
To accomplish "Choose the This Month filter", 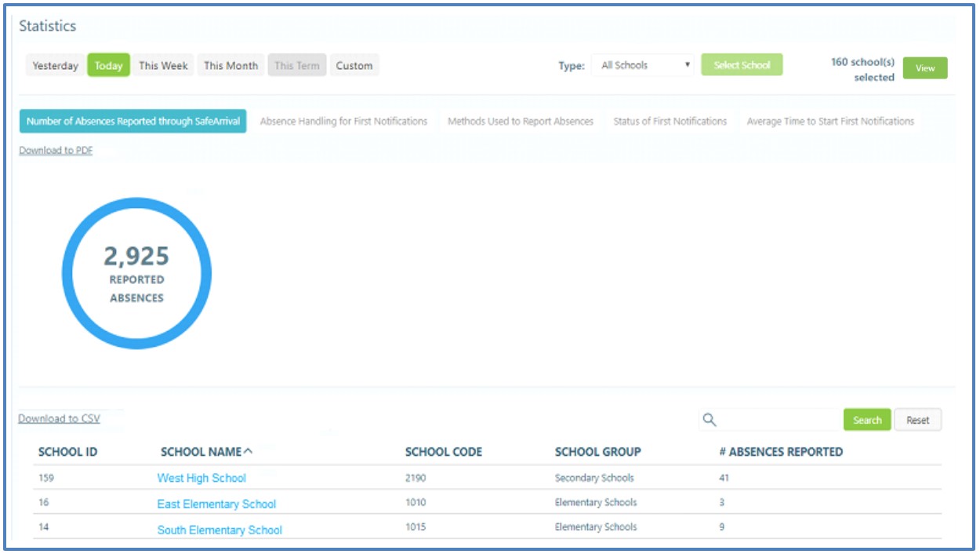I will [x=230, y=66].
